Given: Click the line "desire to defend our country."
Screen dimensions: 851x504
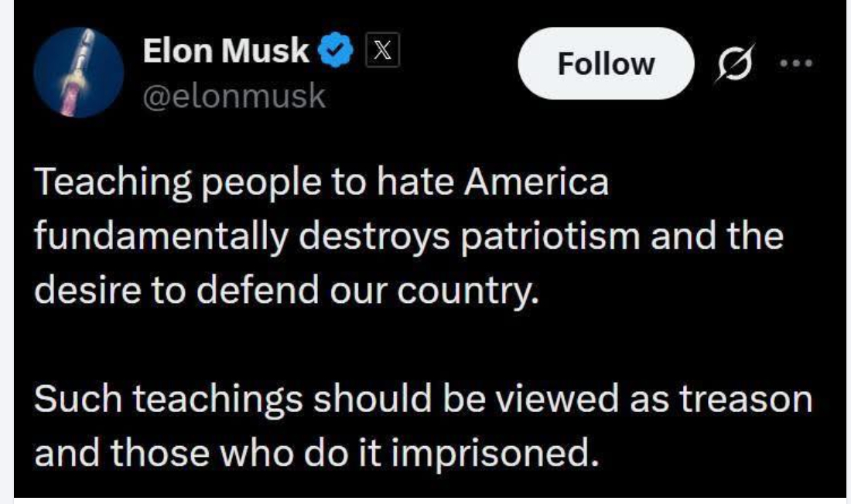Looking at the screenshot, I should point(286,288).
